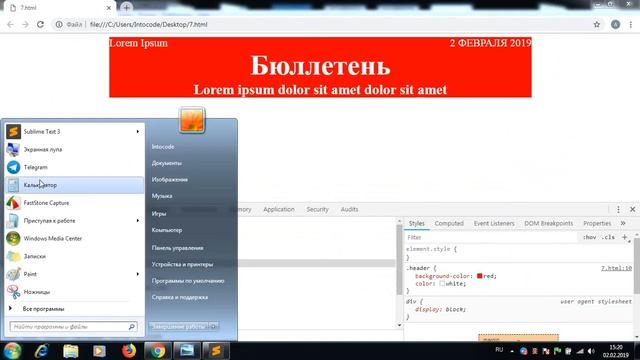Open Записки sticky notes app
This screenshot has height=360, width=640.
click(74, 256)
